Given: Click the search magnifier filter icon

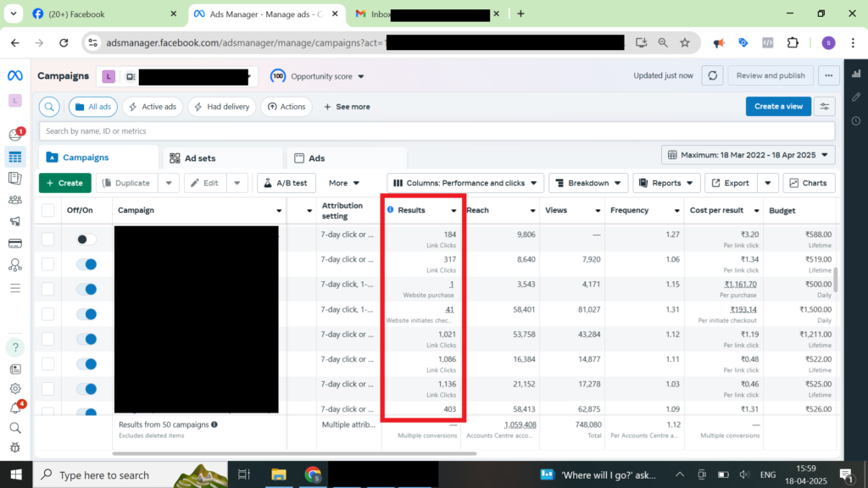Looking at the screenshot, I should [50, 107].
